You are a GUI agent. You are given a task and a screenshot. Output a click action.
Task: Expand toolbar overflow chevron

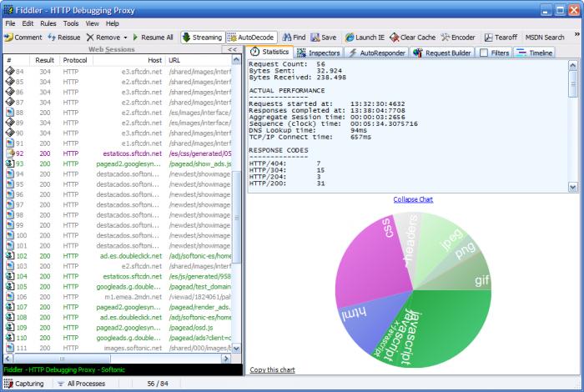[x=577, y=34]
